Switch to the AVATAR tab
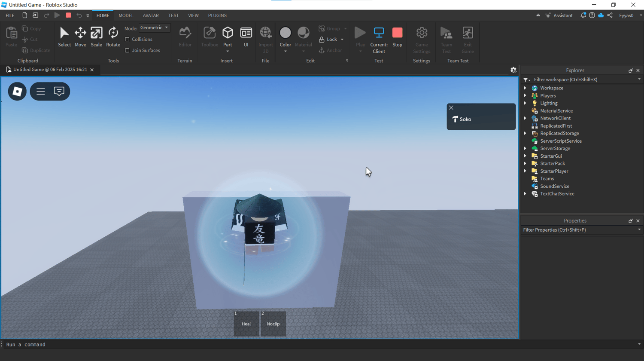Image resolution: width=644 pixels, height=361 pixels. 151,15
